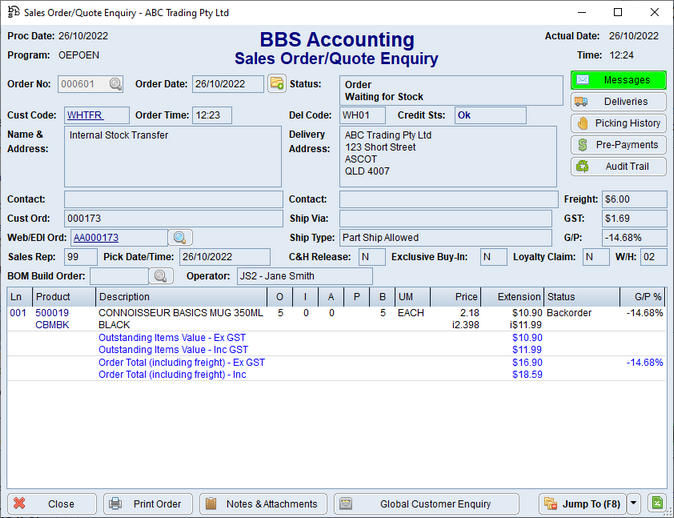Screen dimensions: 674x518
Task: Click the Web/EDI Ord lookup magnifier icon
Action: pyautogui.click(x=179, y=237)
